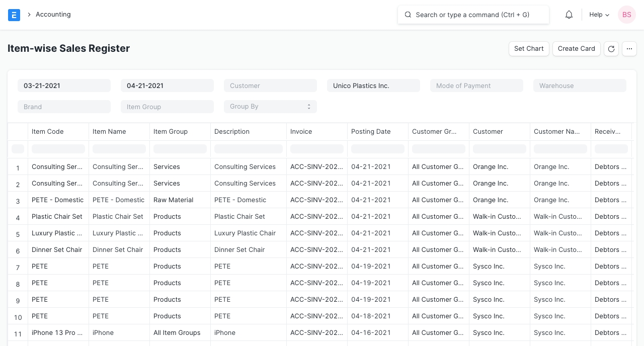Expand the Help dropdown
This screenshot has height=346, width=644.
(599, 15)
